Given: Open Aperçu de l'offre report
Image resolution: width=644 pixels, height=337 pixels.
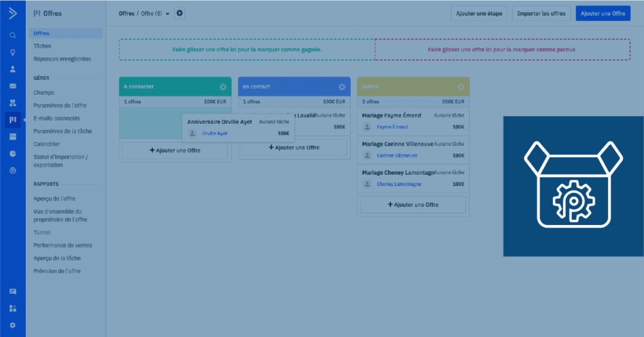Looking at the screenshot, I should point(54,199).
